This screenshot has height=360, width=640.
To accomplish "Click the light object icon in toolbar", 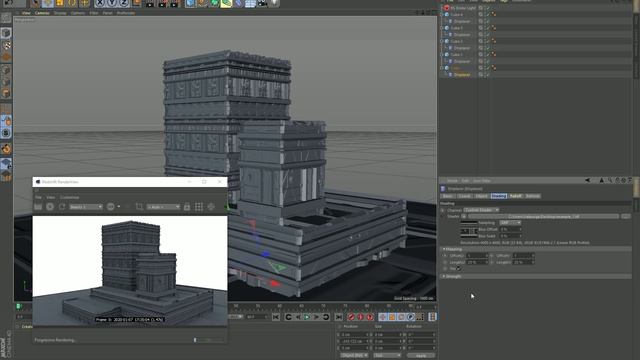I will (274, 3).
